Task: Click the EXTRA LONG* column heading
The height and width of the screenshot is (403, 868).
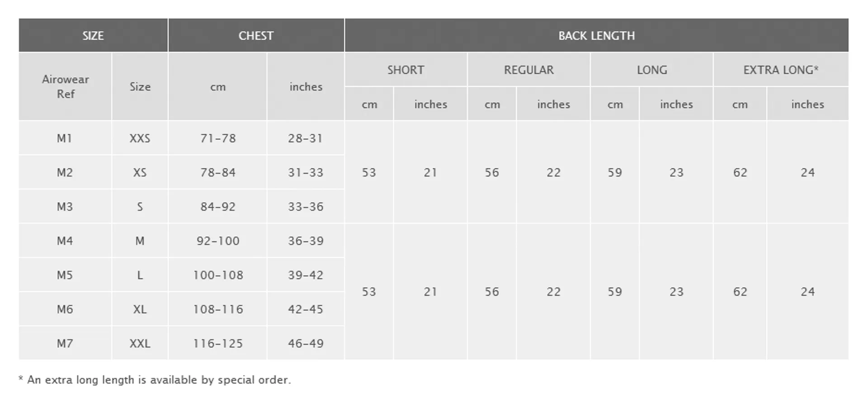Action: (781, 70)
